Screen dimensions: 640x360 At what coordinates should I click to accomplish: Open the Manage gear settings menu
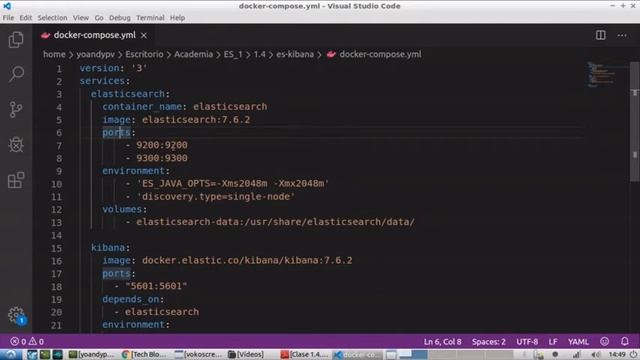tap(16, 314)
